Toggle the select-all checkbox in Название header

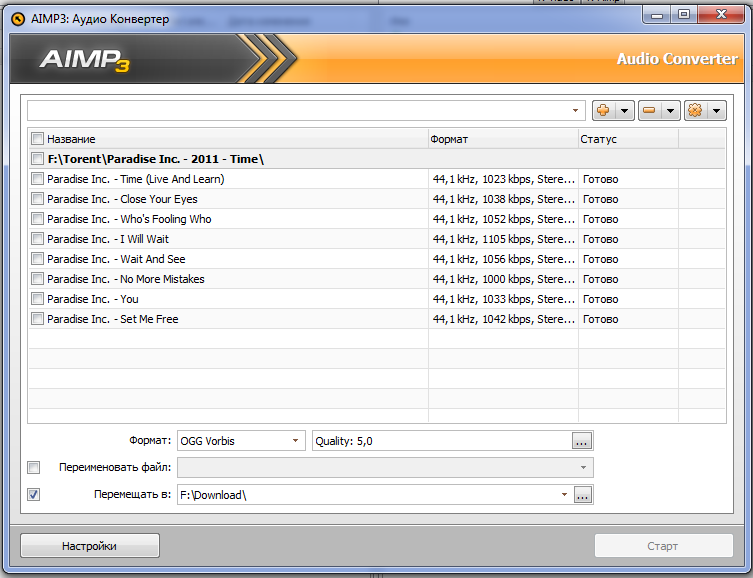click(37, 139)
